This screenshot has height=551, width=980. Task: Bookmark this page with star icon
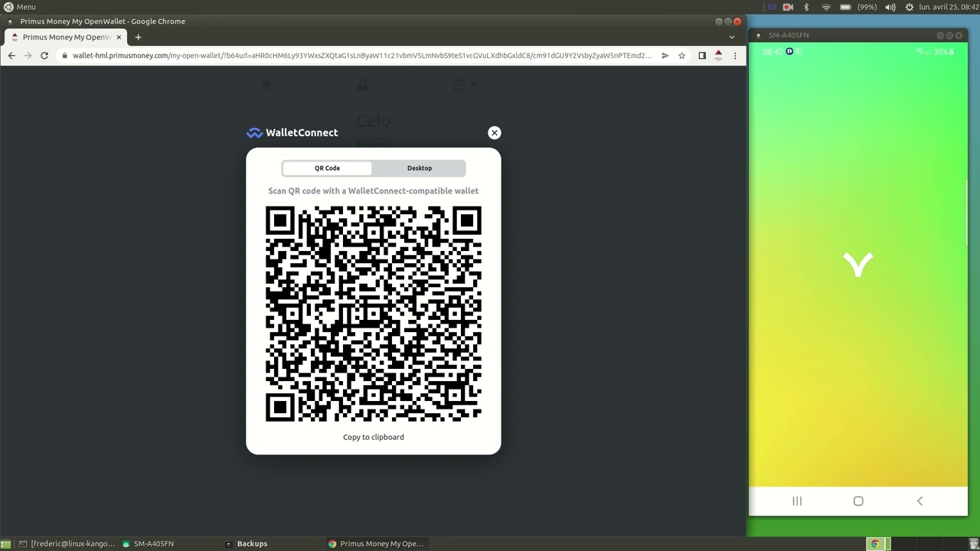681,55
